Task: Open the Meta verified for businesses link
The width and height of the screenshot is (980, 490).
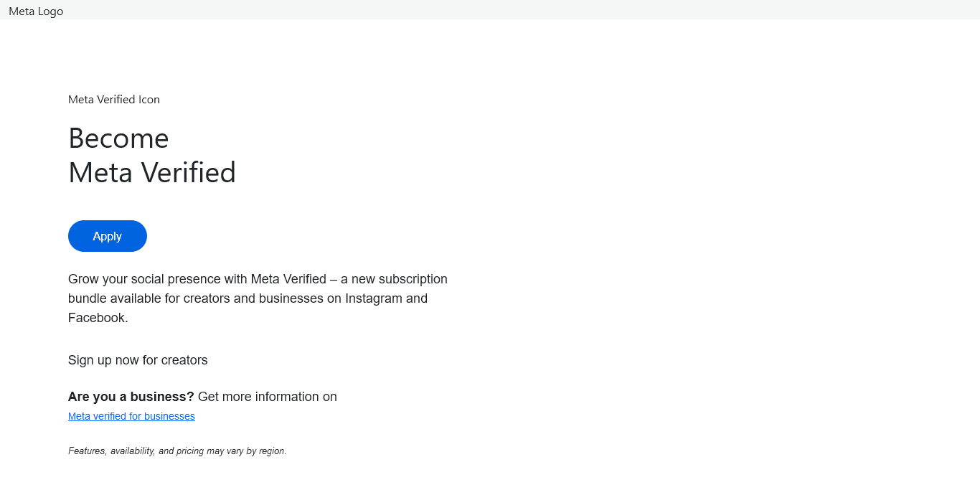Action: (131, 416)
